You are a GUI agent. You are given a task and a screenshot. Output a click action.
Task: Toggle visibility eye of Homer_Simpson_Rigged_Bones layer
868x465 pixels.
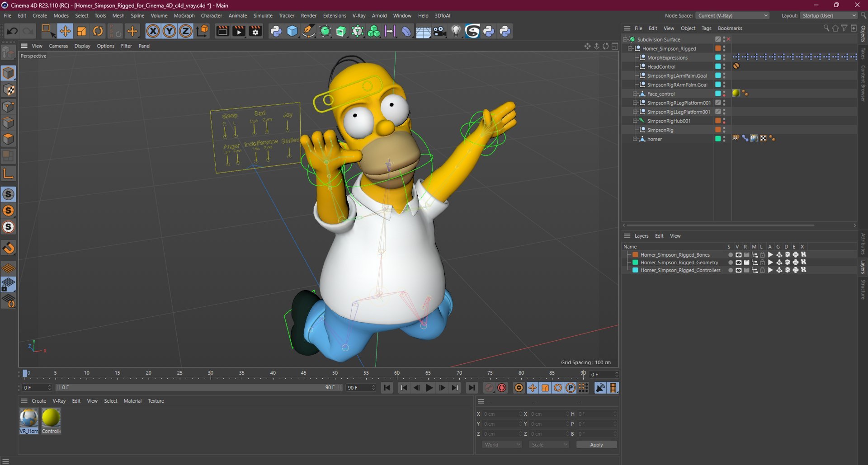point(738,255)
